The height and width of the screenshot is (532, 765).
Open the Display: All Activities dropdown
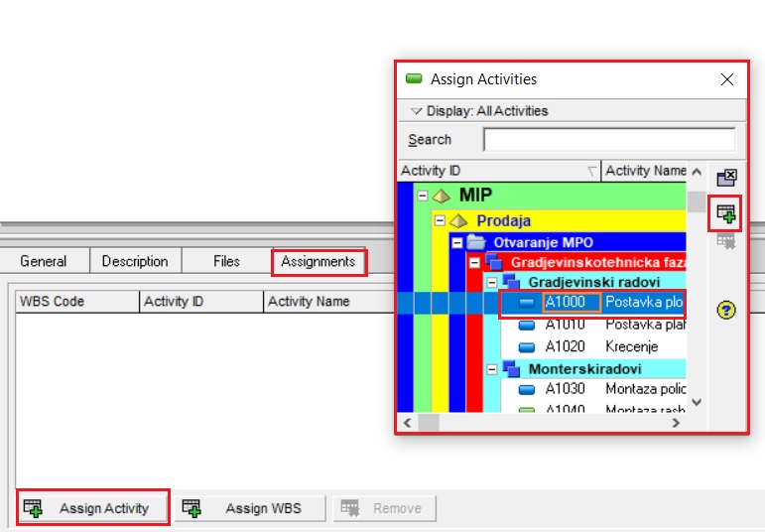coord(417,111)
